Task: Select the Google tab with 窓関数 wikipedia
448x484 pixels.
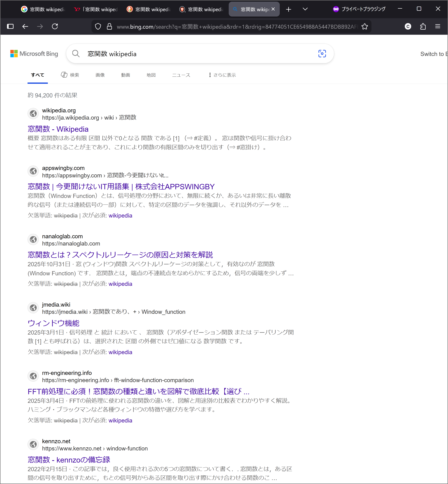Action: tap(43, 9)
